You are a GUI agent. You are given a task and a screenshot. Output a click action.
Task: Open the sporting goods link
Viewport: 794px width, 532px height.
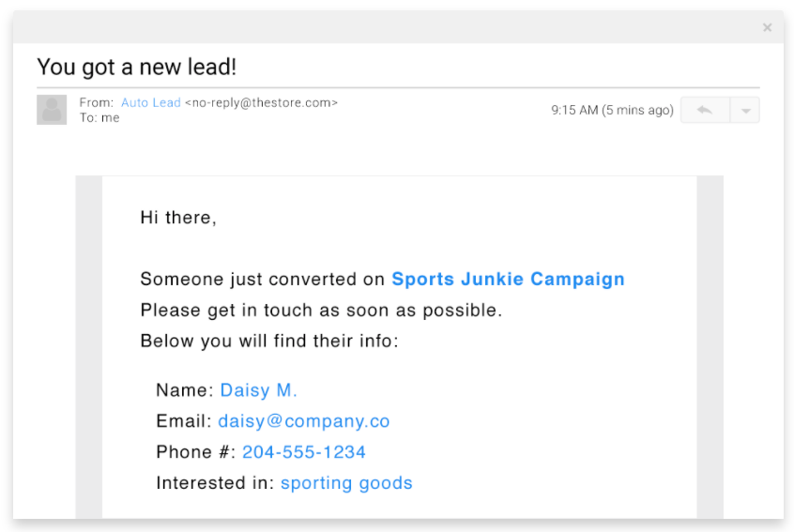[x=346, y=483]
